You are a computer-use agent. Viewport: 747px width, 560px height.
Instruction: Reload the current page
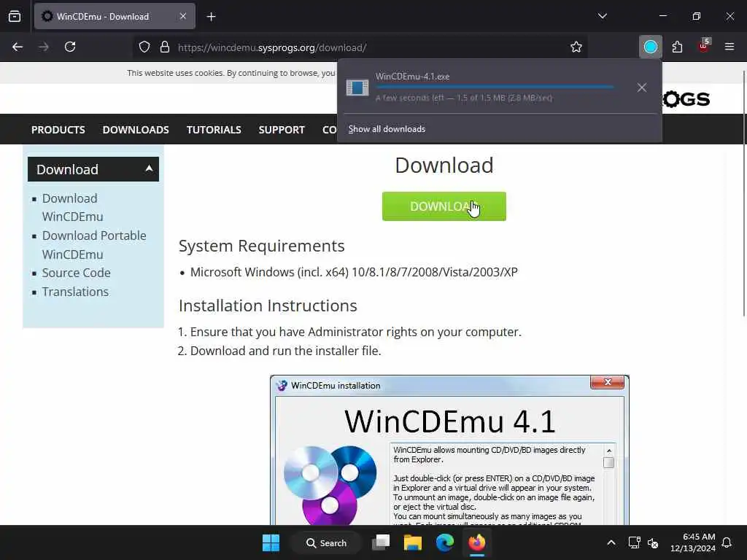point(70,47)
